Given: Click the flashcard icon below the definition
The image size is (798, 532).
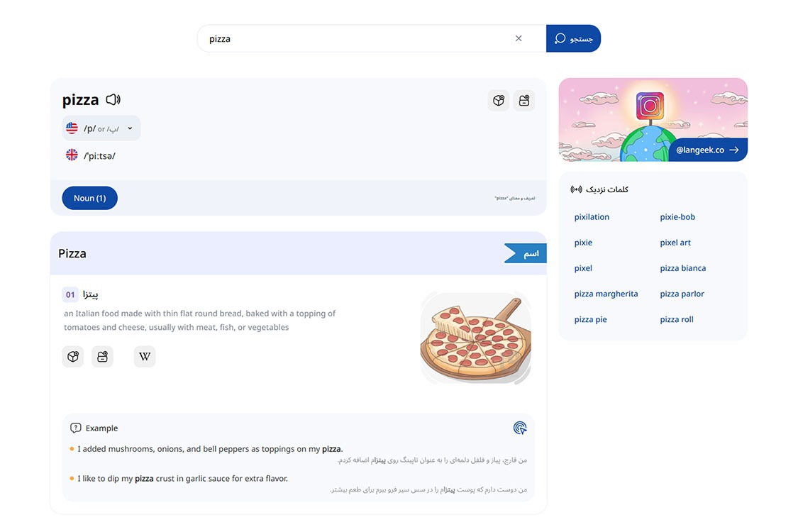Looking at the screenshot, I should (x=103, y=357).
